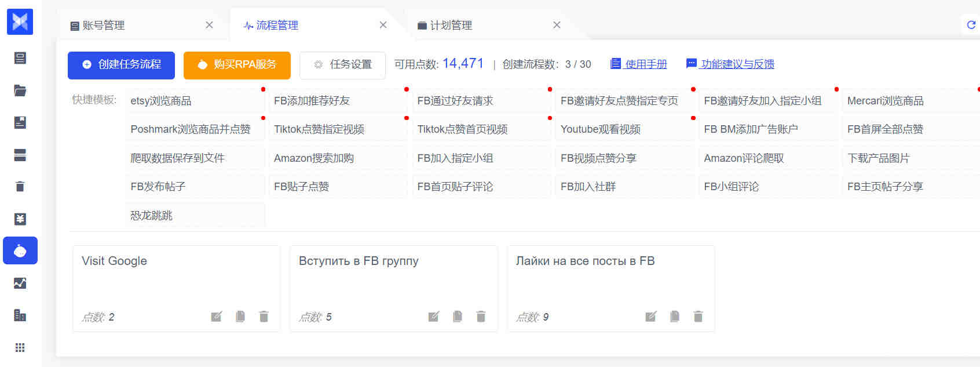Select the FB加入社群 template

tap(625, 187)
